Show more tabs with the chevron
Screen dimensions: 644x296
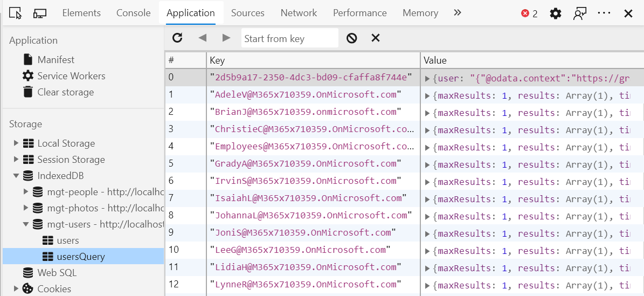[457, 13]
